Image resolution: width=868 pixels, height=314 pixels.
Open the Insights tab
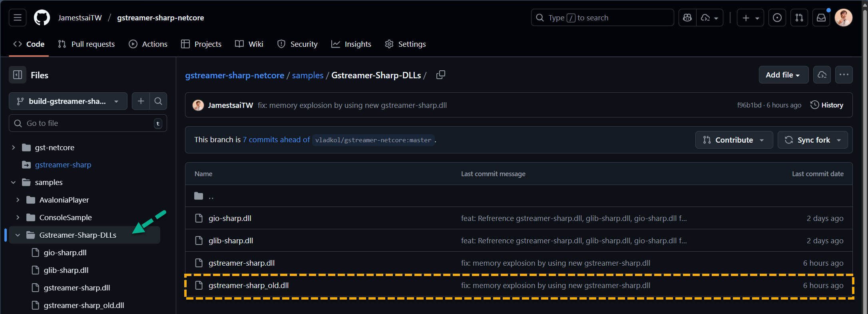(x=351, y=44)
